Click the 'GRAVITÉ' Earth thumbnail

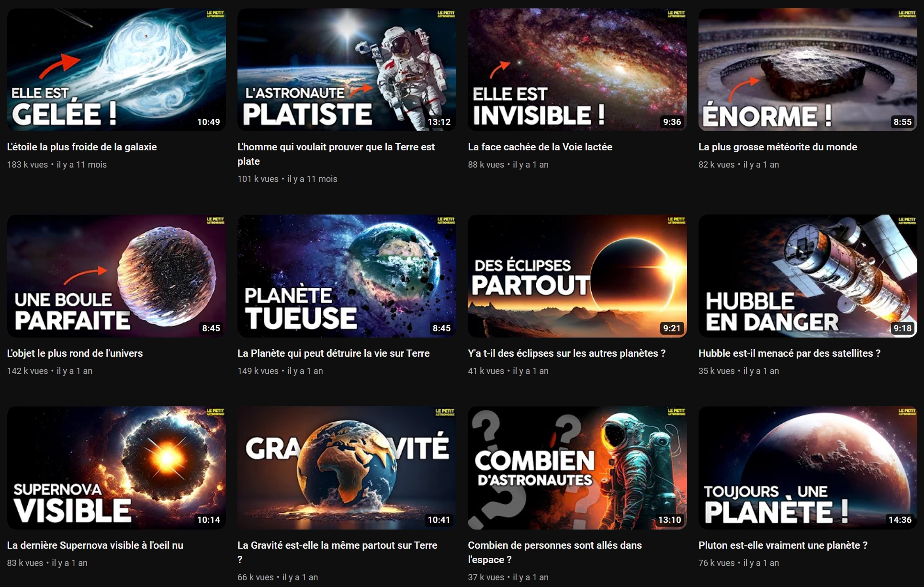347,468
